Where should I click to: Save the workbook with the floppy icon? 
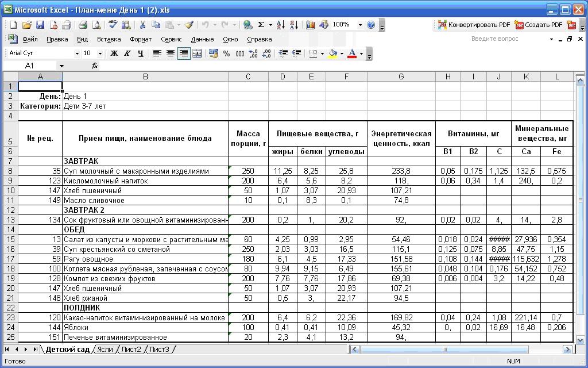pos(40,25)
